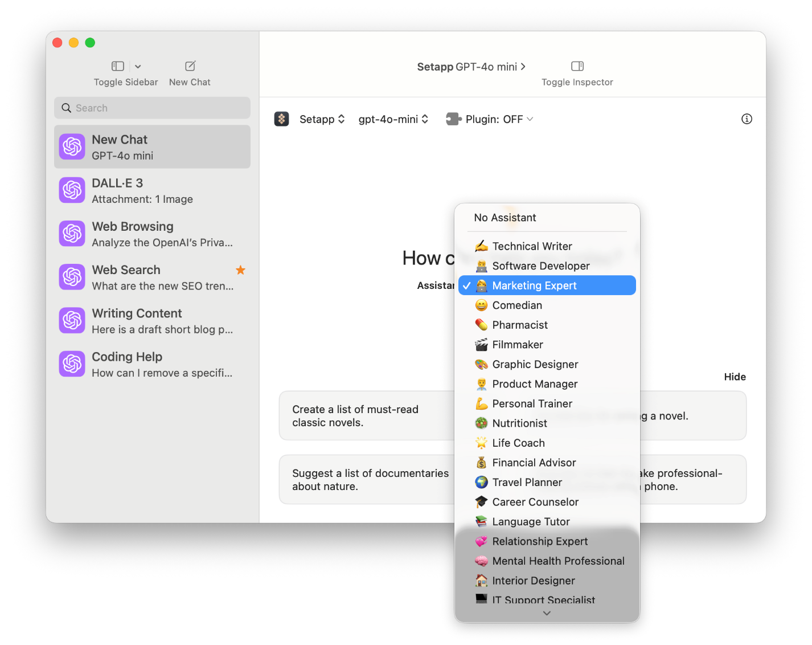
Task: Open the Writing Content conversation
Action: coord(152,321)
